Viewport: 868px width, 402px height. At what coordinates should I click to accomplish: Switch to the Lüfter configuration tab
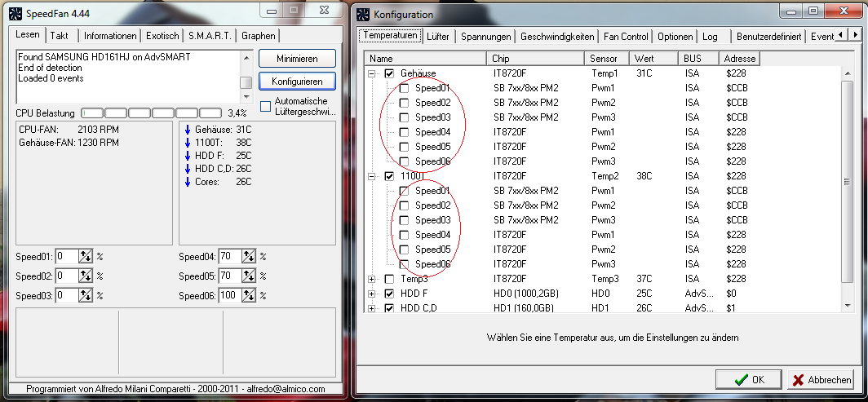pyautogui.click(x=438, y=37)
